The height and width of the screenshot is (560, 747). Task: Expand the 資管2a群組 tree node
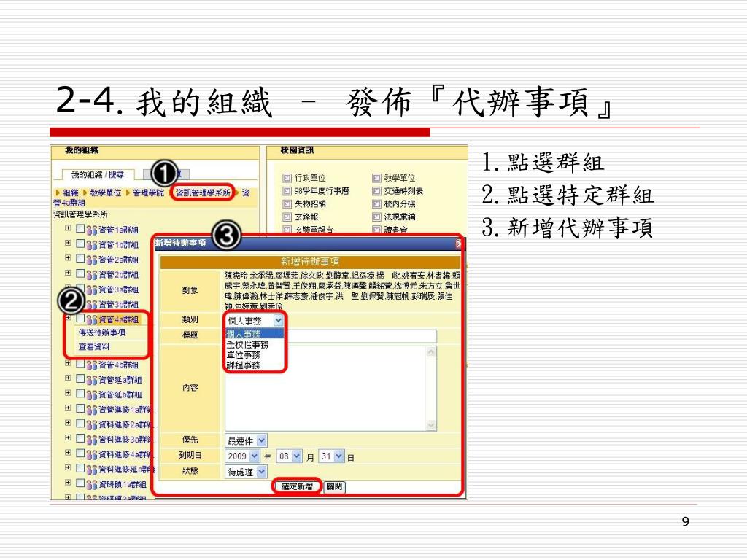click(x=68, y=258)
